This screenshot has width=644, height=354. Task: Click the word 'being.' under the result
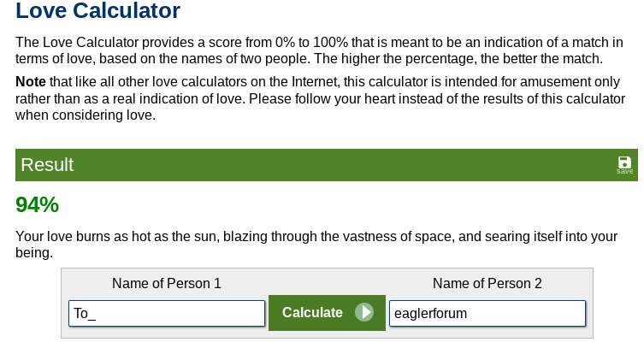point(34,253)
